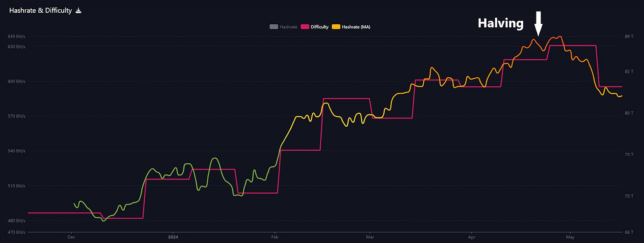644x243 pixels.
Task: Click the 'Feb' date axis label
Action: tap(275, 236)
